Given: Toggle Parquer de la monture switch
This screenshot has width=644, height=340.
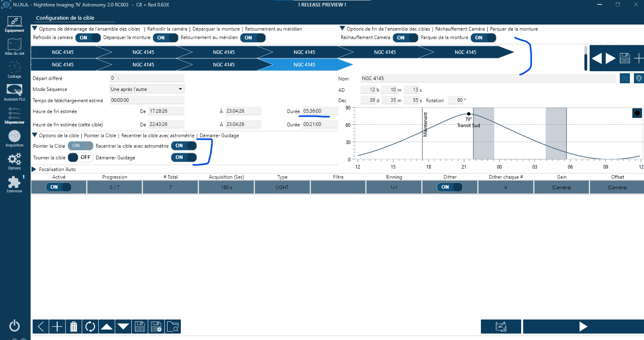Looking at the screenshot, I should (483, 38).
